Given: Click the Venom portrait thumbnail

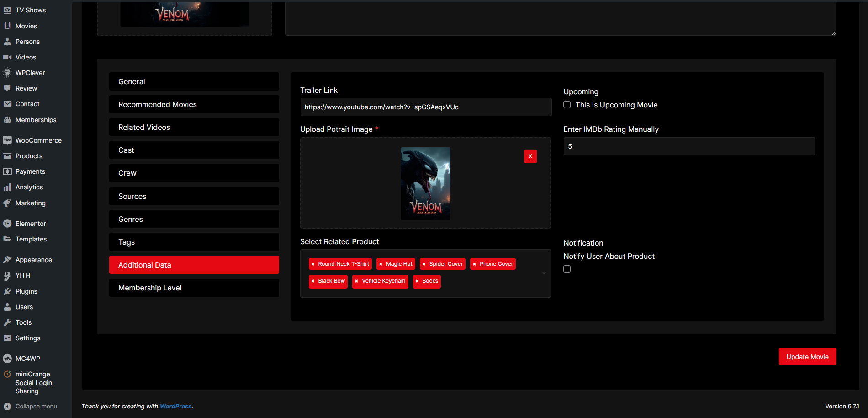Looking at the screenshot, I should [426, 183].
